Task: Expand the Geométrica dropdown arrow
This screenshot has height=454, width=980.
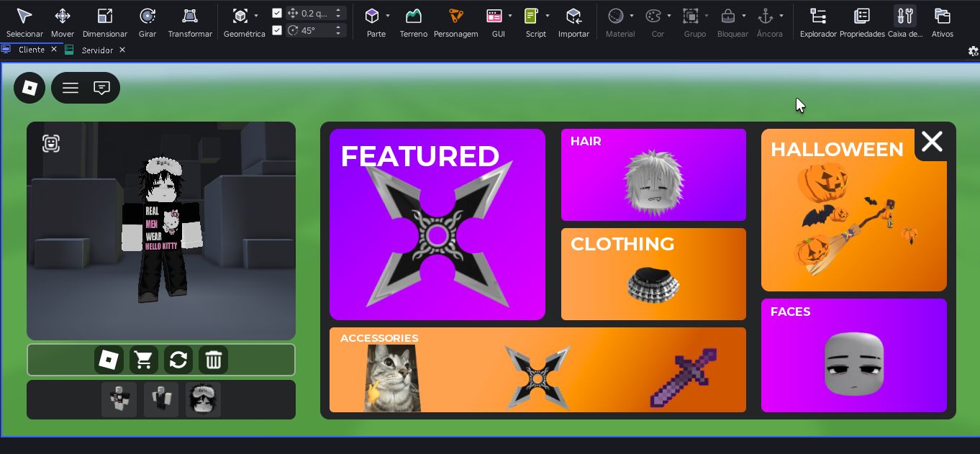Action: tap(256, 16)
